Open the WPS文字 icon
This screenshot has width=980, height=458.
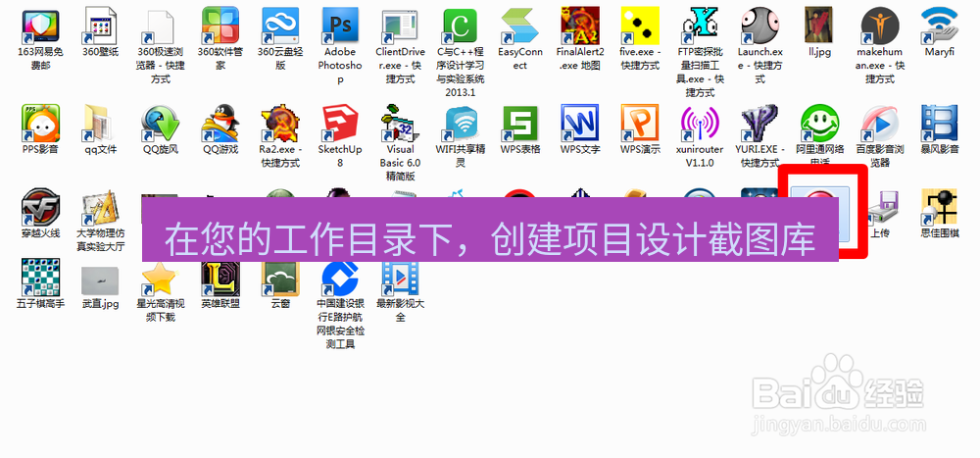[x=580, y=123]
